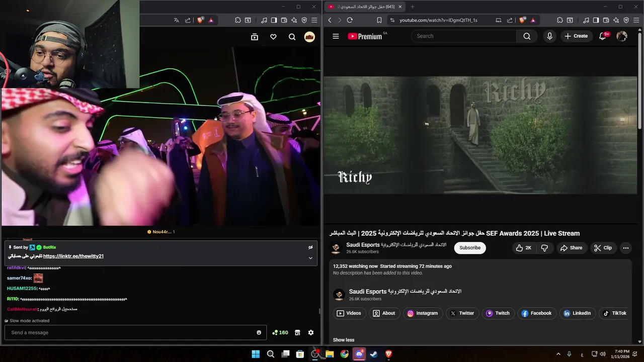Screen dimensions: 644x362
Task: Open Brave main menu in the left browser
Action: click(x=314, y=20)
